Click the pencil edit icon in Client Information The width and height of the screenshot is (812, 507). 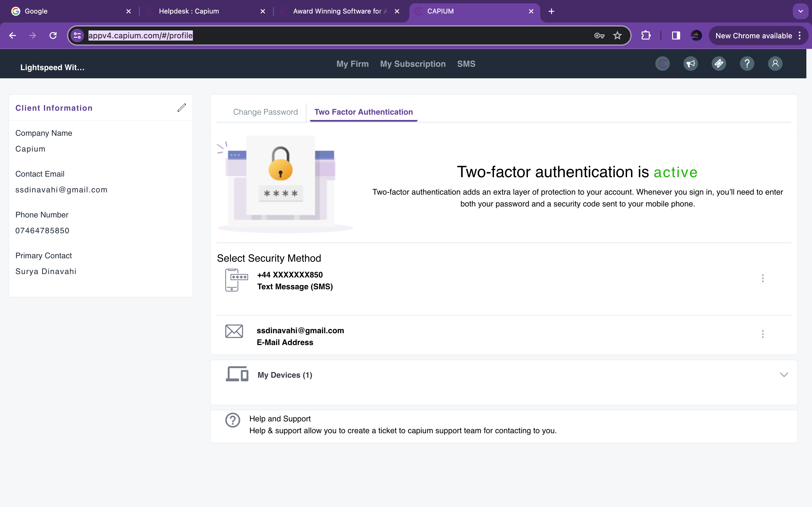tap(182, 108)
